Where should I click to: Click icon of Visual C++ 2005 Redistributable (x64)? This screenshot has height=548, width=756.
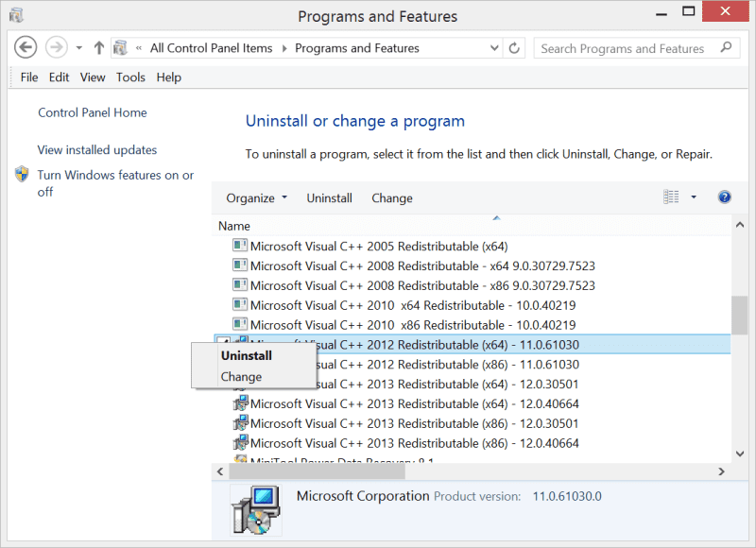tap(240, 246)
